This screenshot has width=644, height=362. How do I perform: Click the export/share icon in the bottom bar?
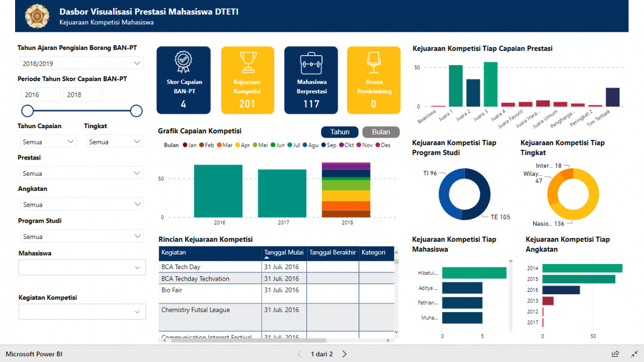tap(616, 353)
